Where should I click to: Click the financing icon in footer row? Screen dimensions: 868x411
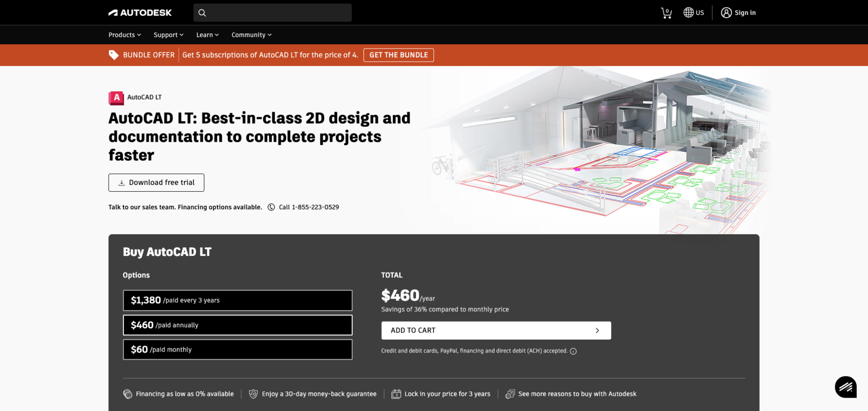[x=128, y=394]
